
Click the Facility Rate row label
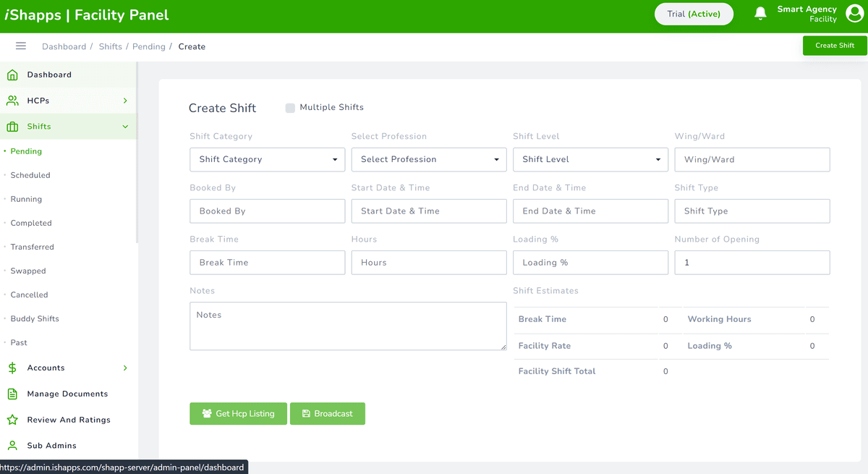tap(545, 346)
